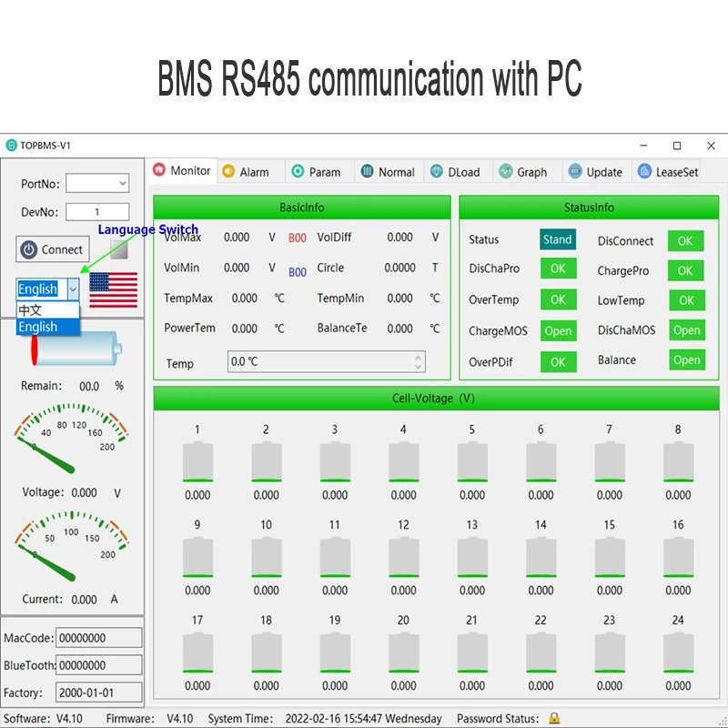Switch to the LeaseSet tab

tap(667, 171)
